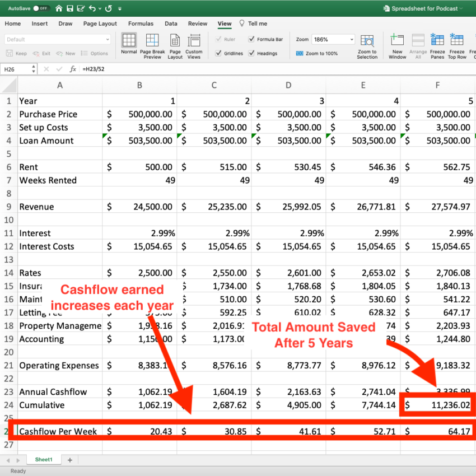Toggle the Gridlines checkbox
The image size is (476, 476).
218,53
